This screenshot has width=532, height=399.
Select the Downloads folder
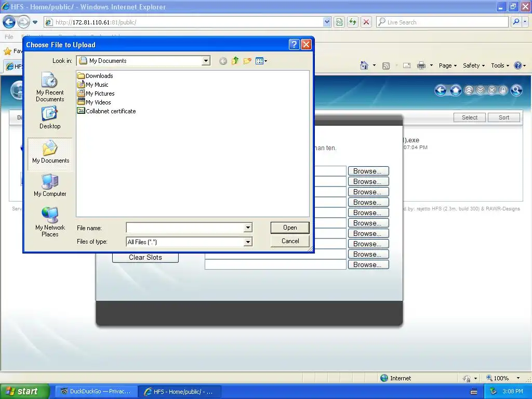pos(95,76)
